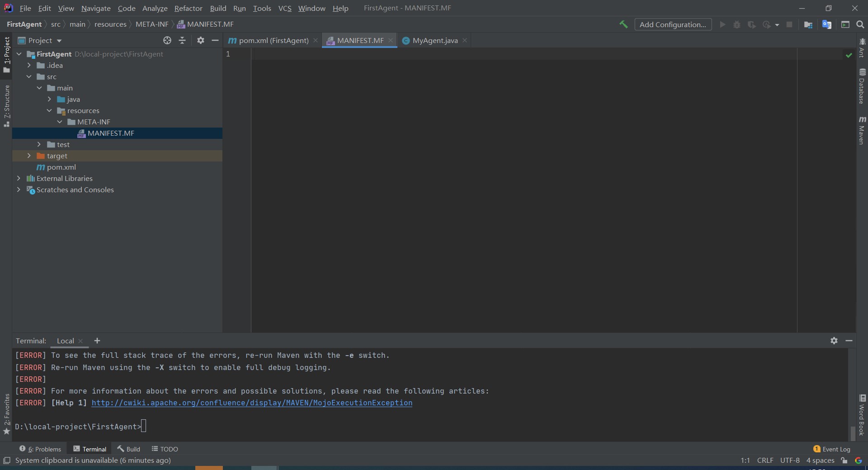
Task: Collapse the FirstAgent root node
Action: coord(19,54)
